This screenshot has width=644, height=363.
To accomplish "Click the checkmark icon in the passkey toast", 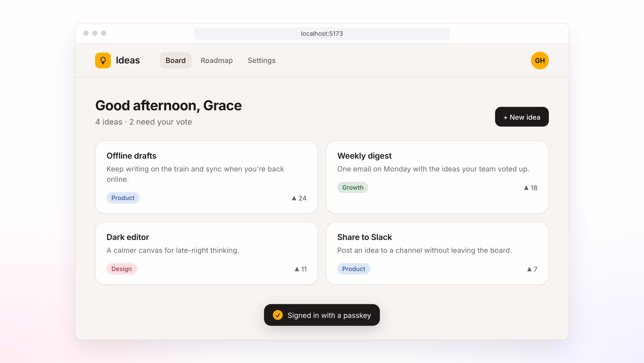I will point(277,315).
